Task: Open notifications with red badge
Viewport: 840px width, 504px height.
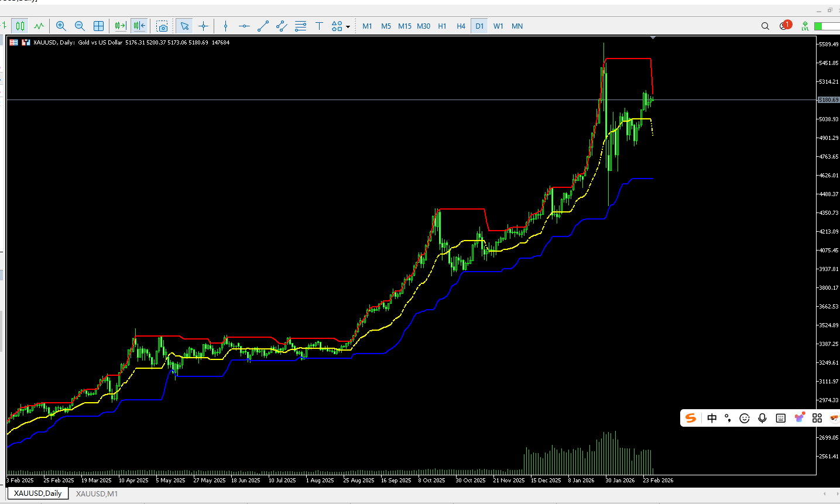Action: (785, 25)
